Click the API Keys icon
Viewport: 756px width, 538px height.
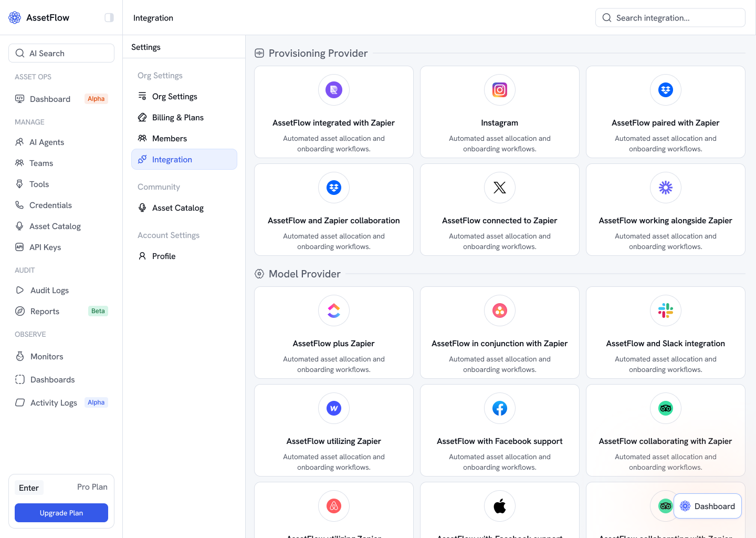(19, 247)
